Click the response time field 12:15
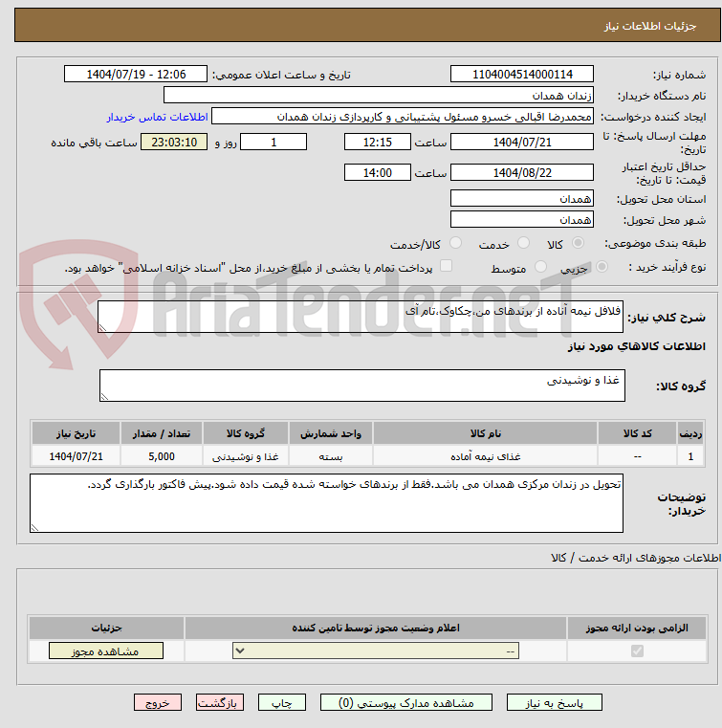The width and height of the screenshot is (722, 728). point(377,143)
